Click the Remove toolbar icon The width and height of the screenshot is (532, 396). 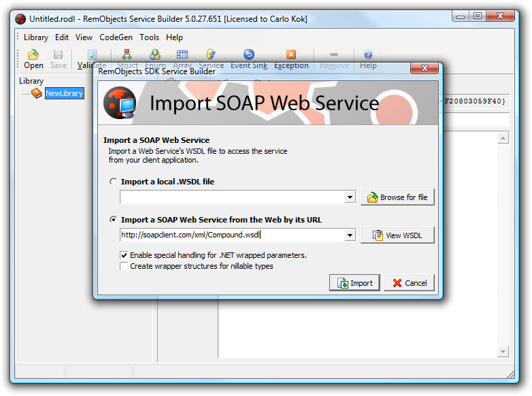(334, 59)
